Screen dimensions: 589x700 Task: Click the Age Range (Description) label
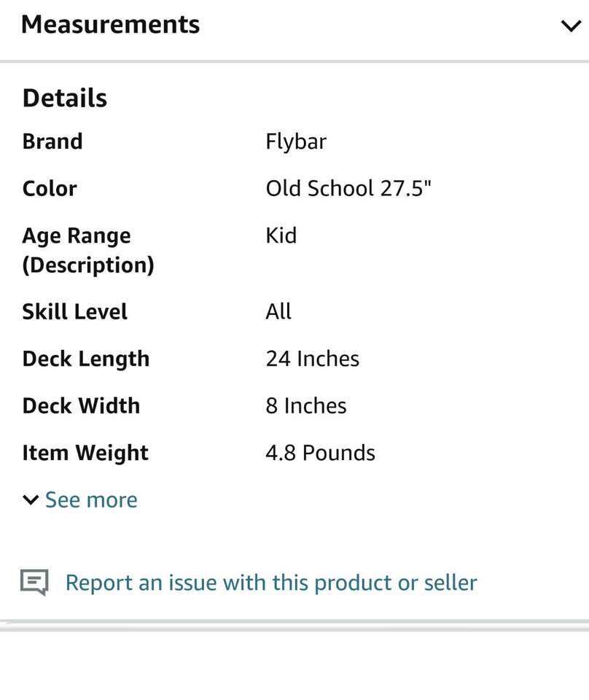tap(88, 250)
